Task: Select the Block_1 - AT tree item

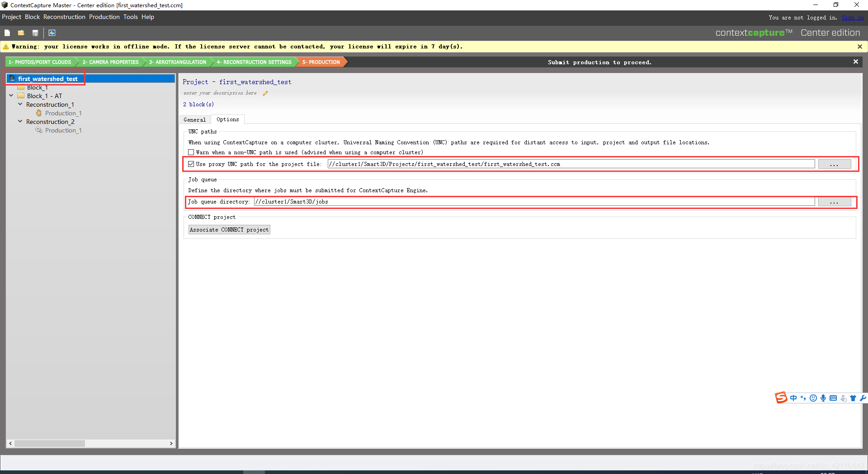Action: click(x=44, y=96)
